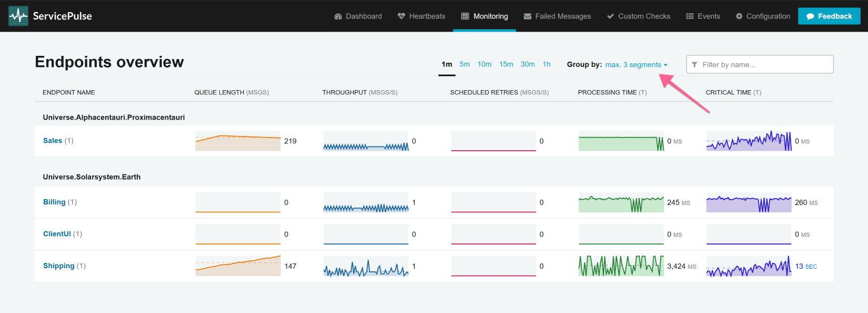Switch history period to 5m

(x=465, y=64)
